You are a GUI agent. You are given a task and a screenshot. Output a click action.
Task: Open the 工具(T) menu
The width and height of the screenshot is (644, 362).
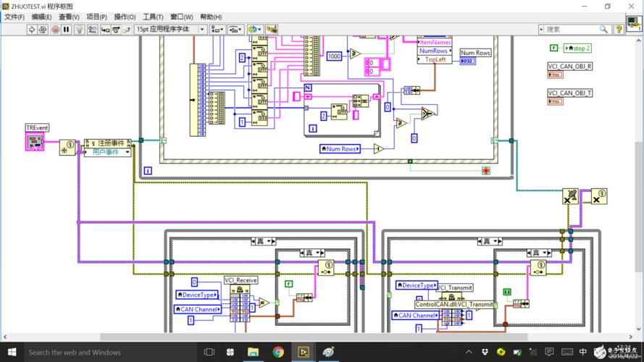pyautogui.click(x=153, y=17)
